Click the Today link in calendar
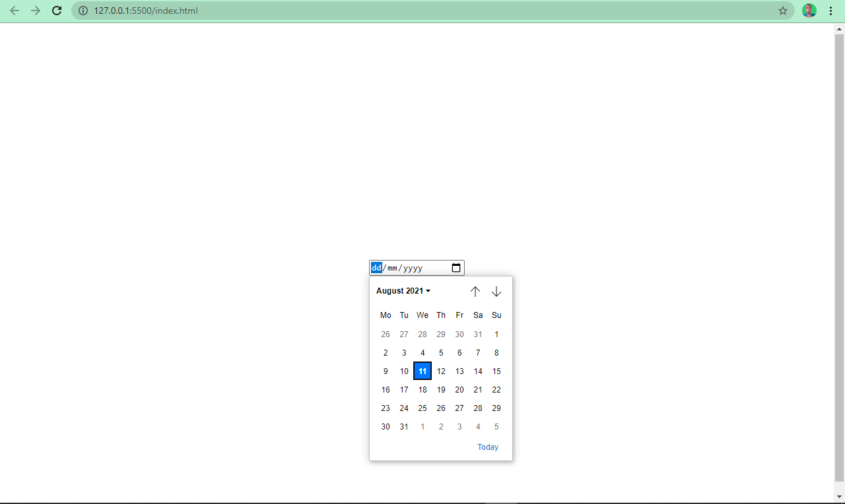Viewport: 845px width, 504px height. (x=488, y=447)
